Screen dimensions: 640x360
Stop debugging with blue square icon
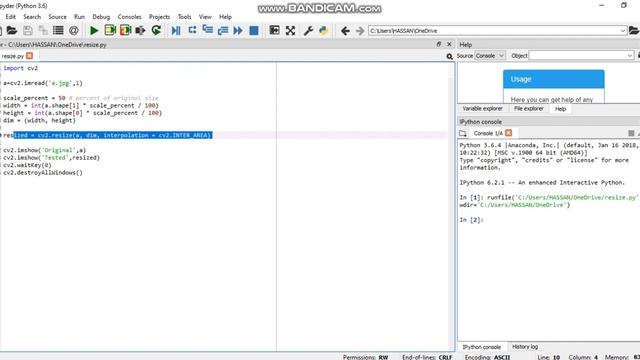point(253,31)
